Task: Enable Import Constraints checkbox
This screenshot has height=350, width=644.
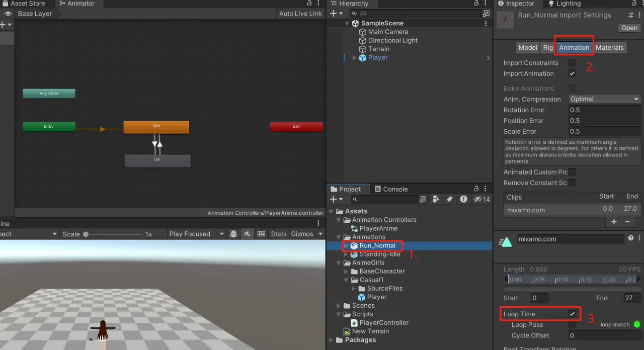Action: (x=572, y=63)
